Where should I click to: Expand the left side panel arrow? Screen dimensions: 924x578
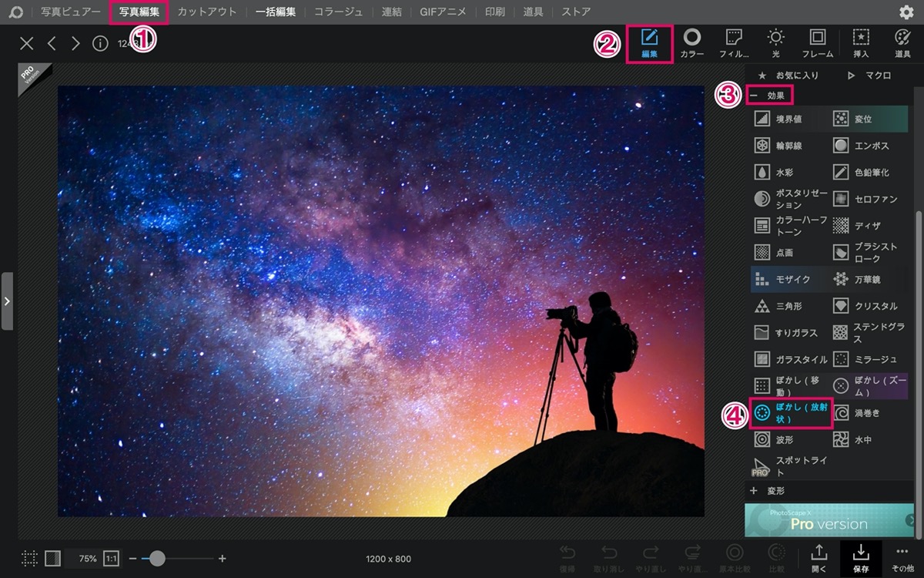7,301
